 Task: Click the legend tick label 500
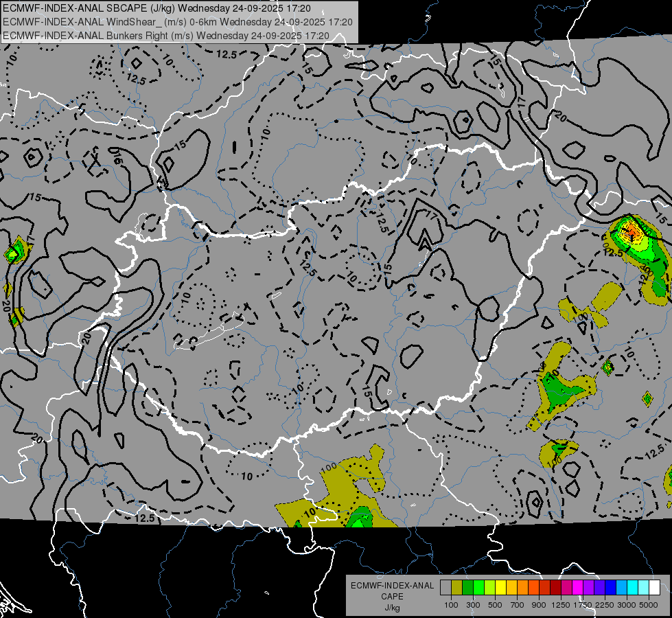pos(495,605)
